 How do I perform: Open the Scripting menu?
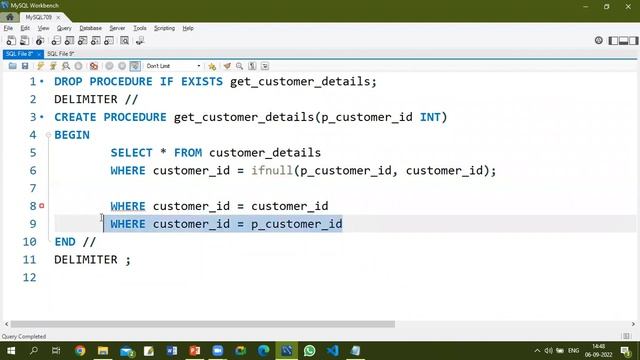[x=164, y=28]
